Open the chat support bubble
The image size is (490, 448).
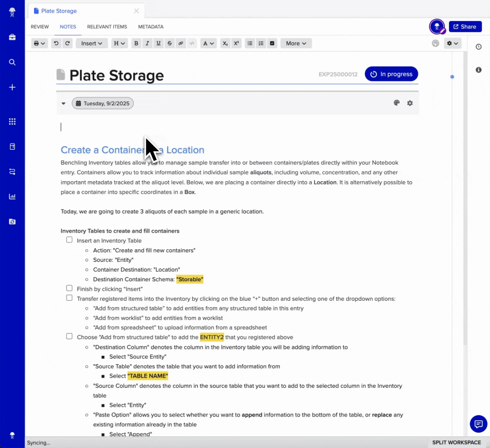478,424
